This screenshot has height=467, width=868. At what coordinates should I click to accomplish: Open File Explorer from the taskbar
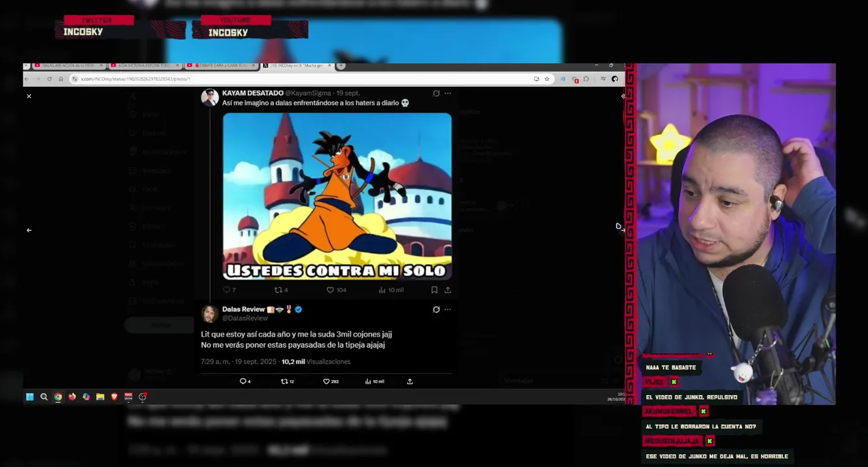coord(100,397)
